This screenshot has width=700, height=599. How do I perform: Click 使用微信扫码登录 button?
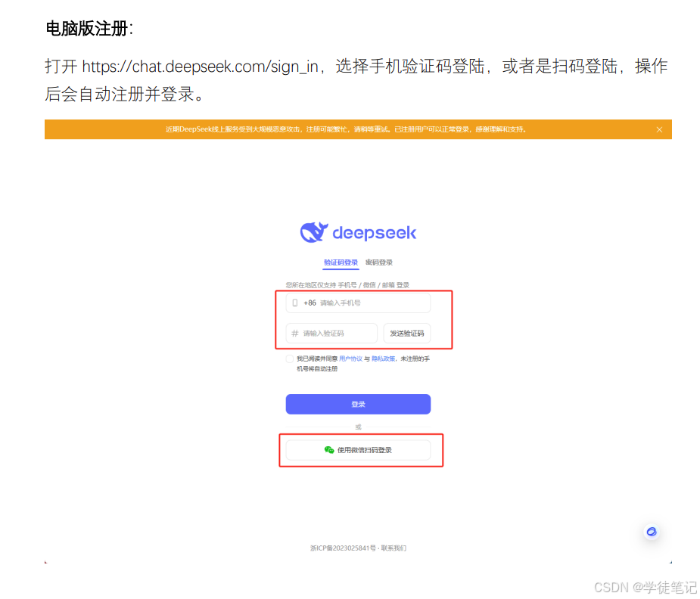[358, 450]
